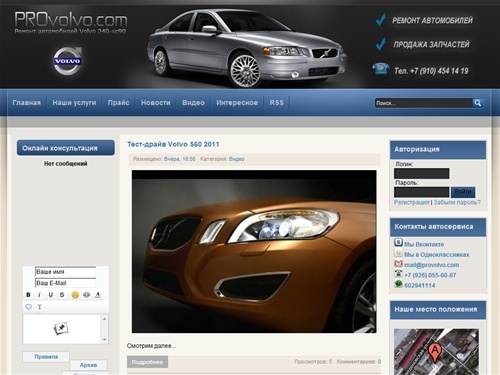This screenshot has width=500, height=375.
Task: Click the search magnifier icon
Action: click(477, 103)
